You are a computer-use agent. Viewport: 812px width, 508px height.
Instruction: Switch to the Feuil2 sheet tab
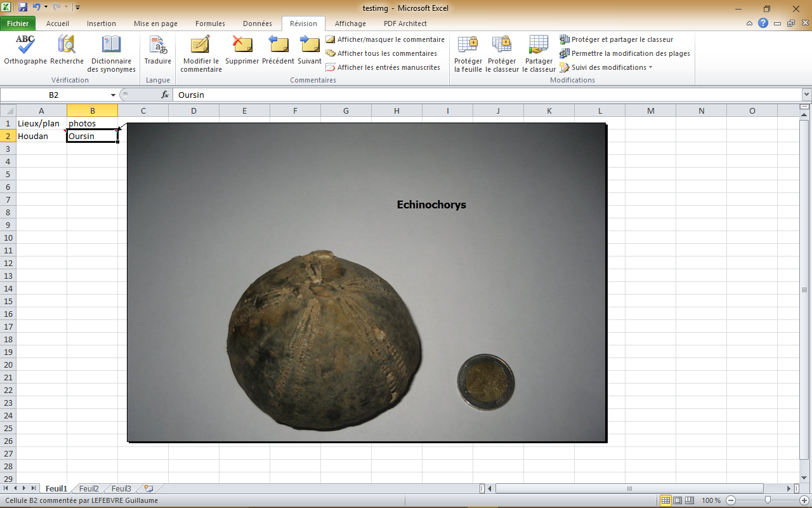pyautogui.click(x=89, y=489)
